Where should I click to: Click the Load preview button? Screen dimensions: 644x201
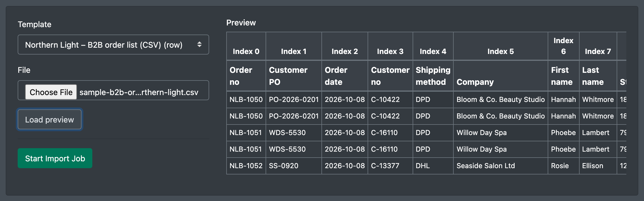pyautogui.click(x=50, y=119)
